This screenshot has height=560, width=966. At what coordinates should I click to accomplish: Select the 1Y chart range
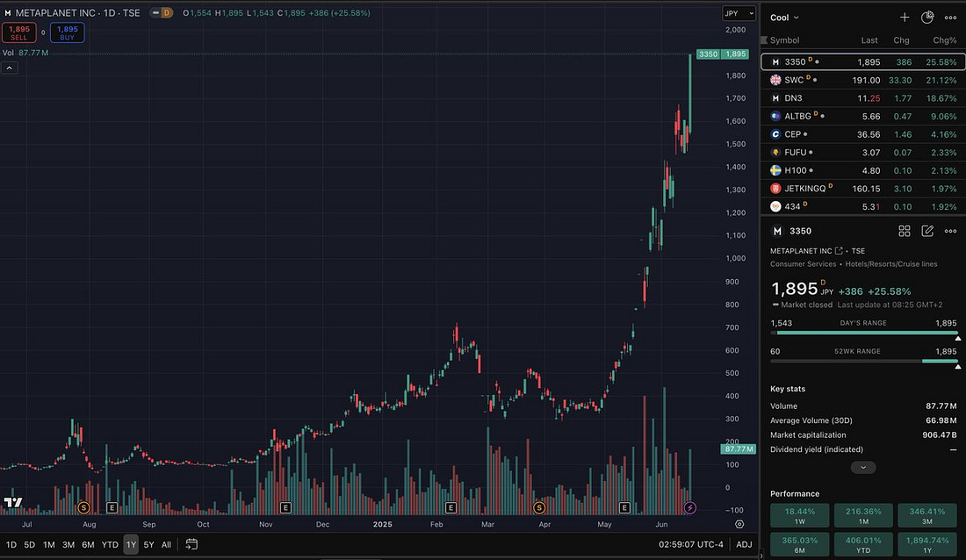pos(131,544)
